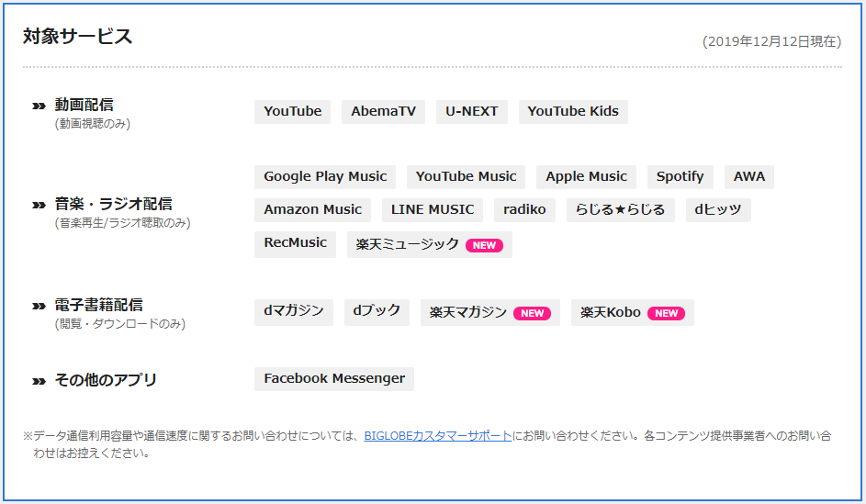Click the 電子書籍配信 category heading

(x=99, y=305)
